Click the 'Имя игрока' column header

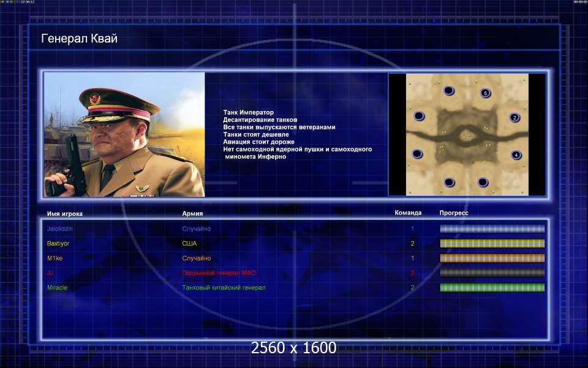64,213
